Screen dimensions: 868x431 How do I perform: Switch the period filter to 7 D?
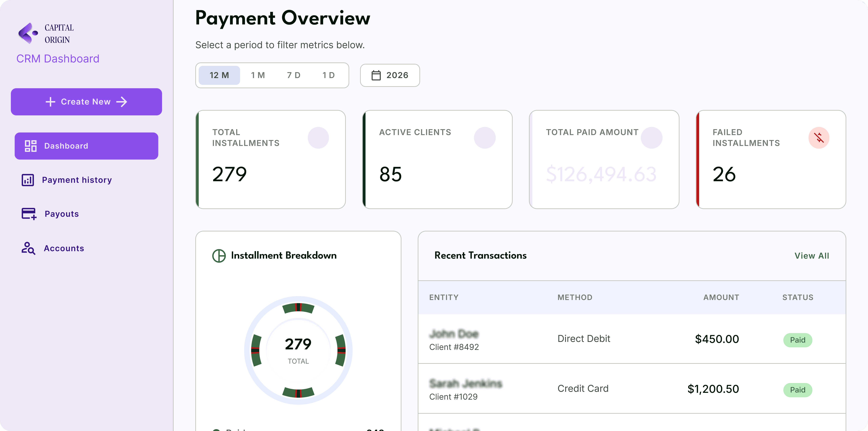pos(294,75)
